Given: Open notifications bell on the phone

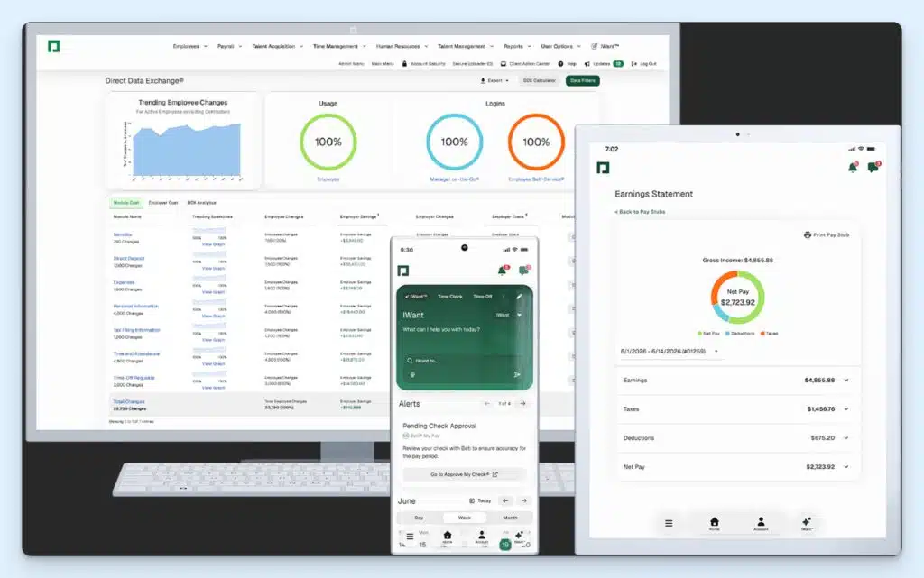Looking at the screenshot, I should [x=503, y=271].
